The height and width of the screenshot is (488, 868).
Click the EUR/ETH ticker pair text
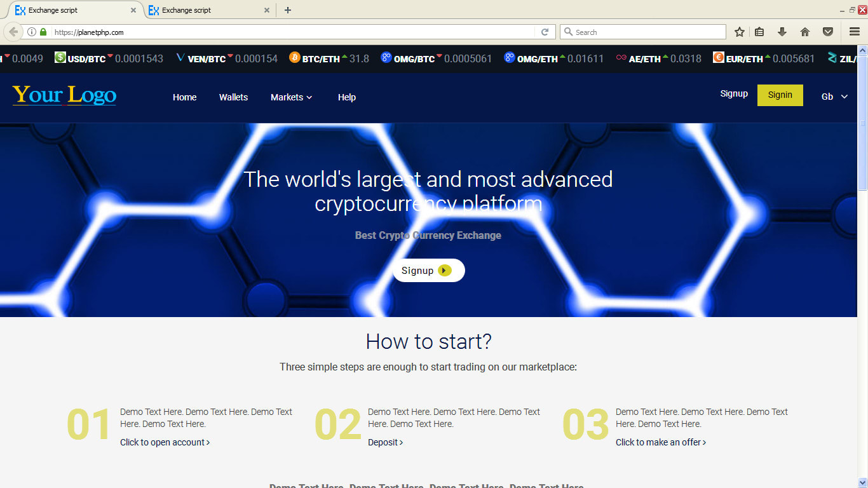(x=745, y=59)
